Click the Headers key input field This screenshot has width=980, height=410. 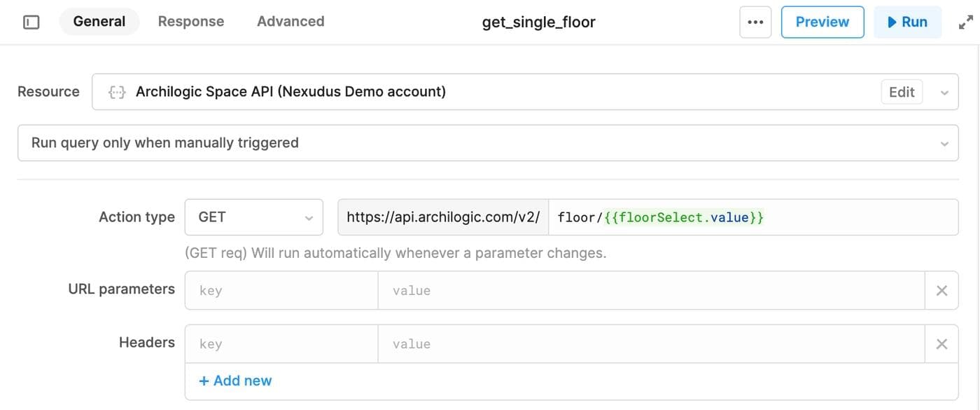[x=281, y=343]
